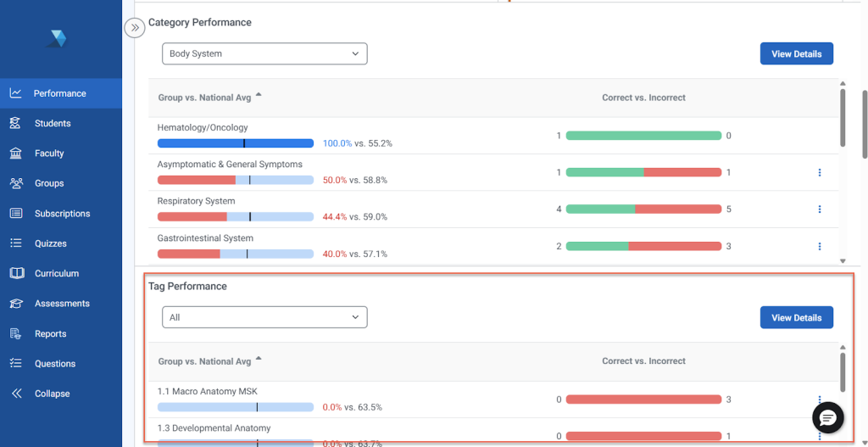This screenshot has height=447, width=868.
Task: Click the Faculty building icon
Action: pos(15,154)
